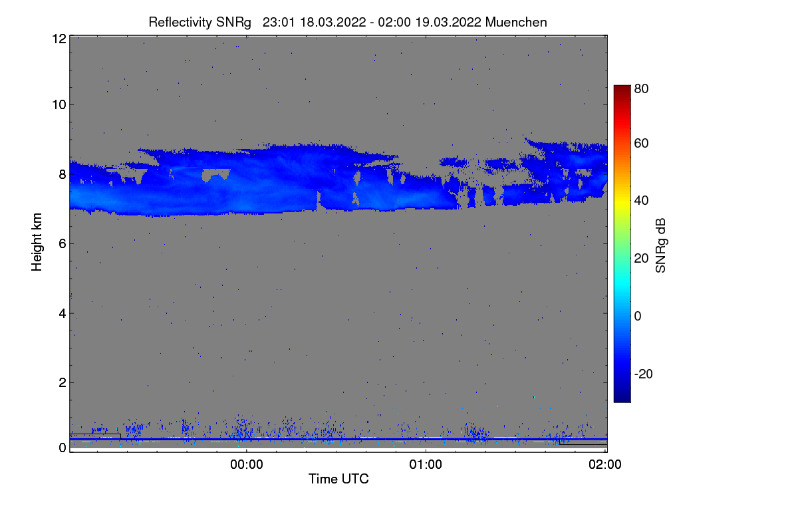Click the 'Time UTC' axis label
This screenshot has height=532, width=798.
click(338, 479)
